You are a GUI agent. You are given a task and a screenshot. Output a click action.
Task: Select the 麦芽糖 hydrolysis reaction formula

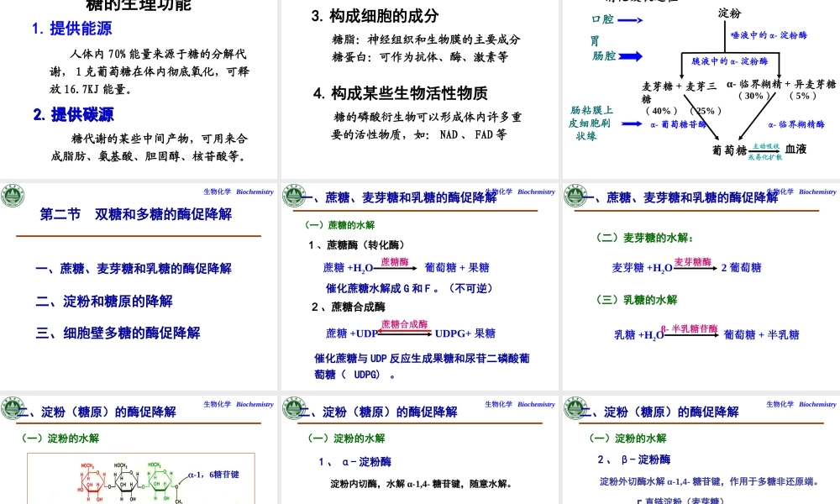pyautogui.click(x=689, y=266)
